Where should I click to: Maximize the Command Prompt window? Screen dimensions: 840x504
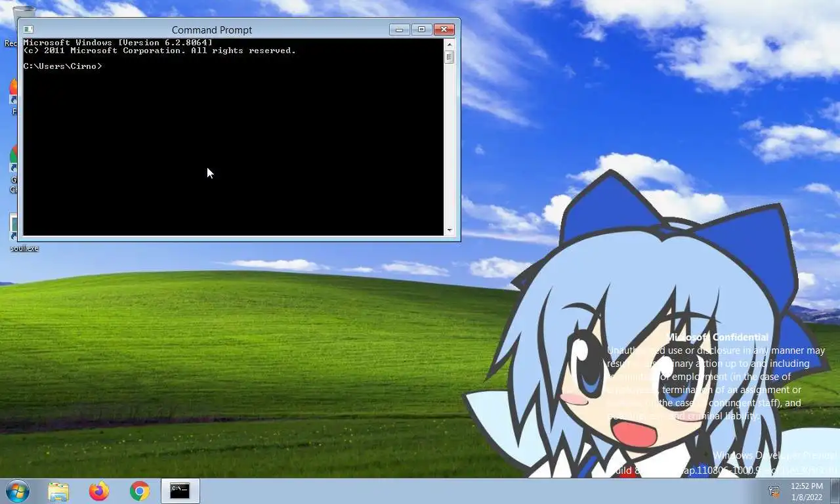click(x=421, y=30)
